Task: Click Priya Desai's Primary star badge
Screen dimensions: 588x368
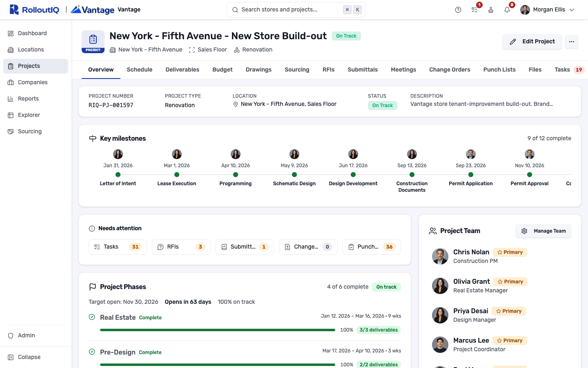Action: [509, 311]
